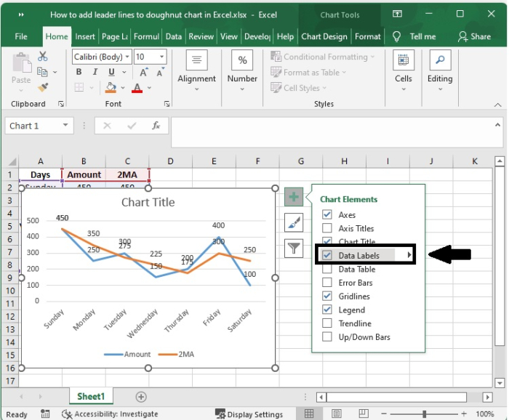Zoom in with the plus button
Image resolution: width=509 pixels, height=420 pixels.
click(x=464, y=413)
